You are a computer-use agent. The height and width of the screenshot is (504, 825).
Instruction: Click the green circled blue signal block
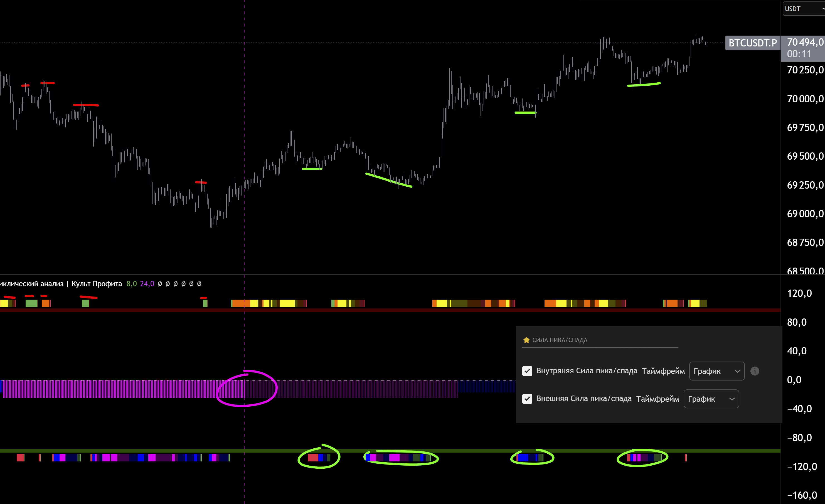pos(523,458)
